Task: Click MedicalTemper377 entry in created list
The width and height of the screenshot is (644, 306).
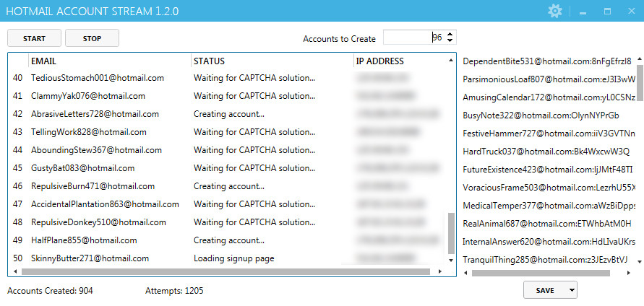Action: (x=549, y=206)
